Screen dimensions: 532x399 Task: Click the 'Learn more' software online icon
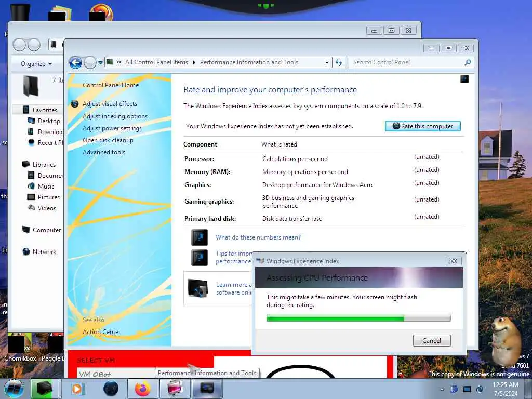coord(198,288)
